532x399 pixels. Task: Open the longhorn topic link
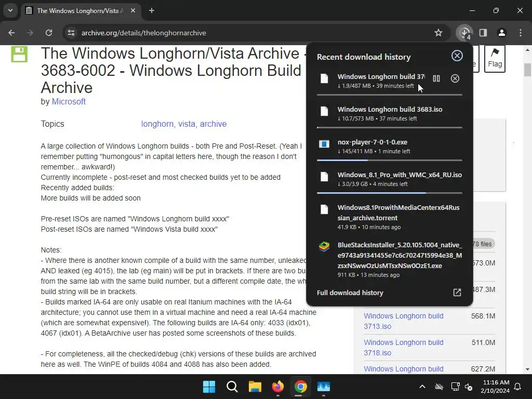pyautogui.click(x=157, y=124)
